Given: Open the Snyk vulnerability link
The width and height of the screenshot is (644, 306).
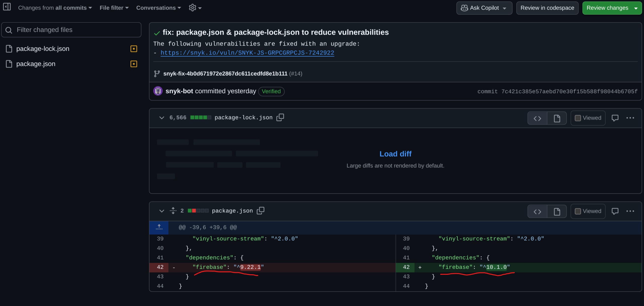Looking at the screenshot, I should click(247, 53).
